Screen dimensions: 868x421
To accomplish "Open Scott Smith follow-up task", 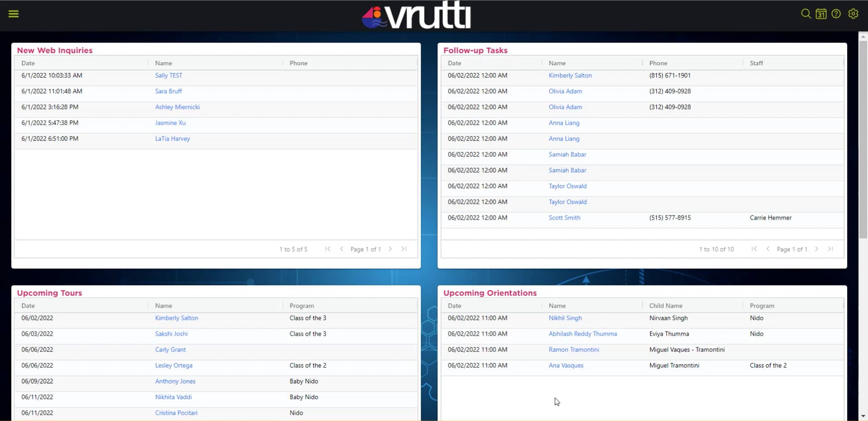I will click(564, 217).
